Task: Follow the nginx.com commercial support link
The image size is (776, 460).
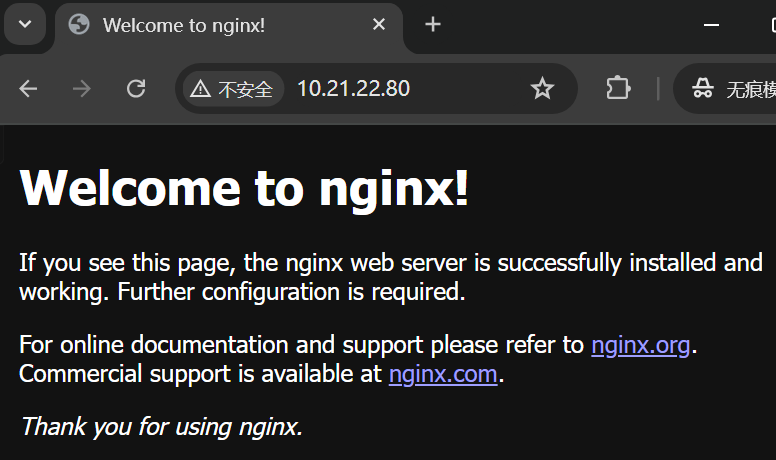Action: tap(443, 374)
